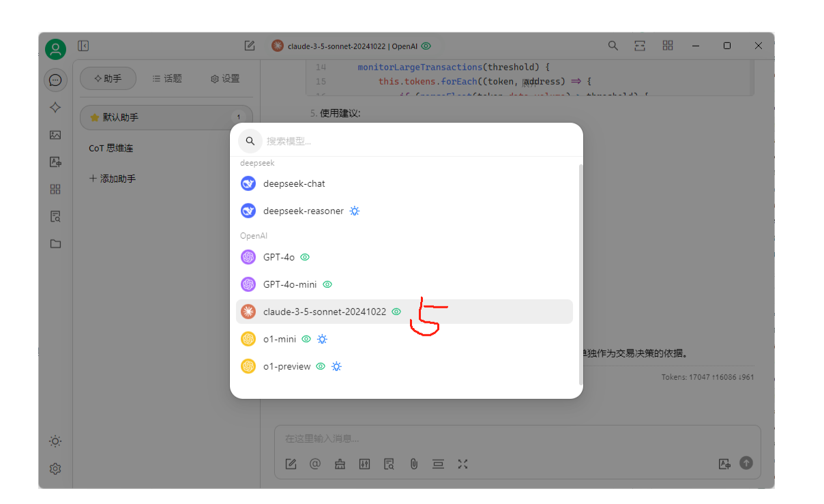The image size is (824, 504).
Task: Click the 使用建议 heading text
Action: coord(340,113)
